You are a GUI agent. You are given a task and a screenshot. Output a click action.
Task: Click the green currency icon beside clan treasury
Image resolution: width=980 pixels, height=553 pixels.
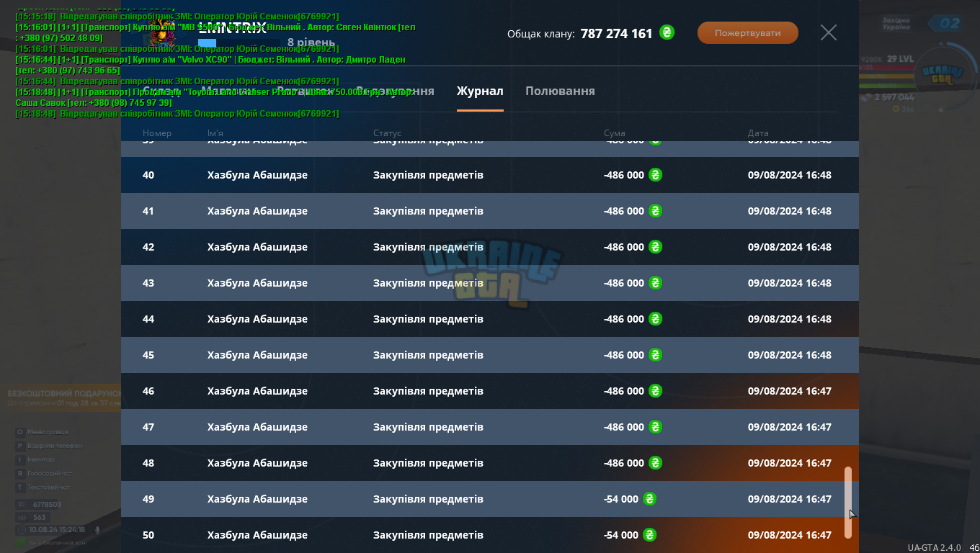click(x=667, y=32)
